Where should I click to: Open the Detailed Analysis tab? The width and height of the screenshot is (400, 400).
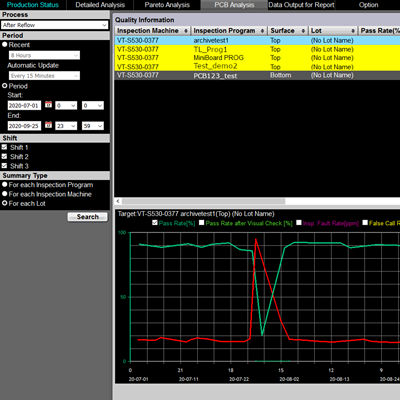click(x=100, y=5)
